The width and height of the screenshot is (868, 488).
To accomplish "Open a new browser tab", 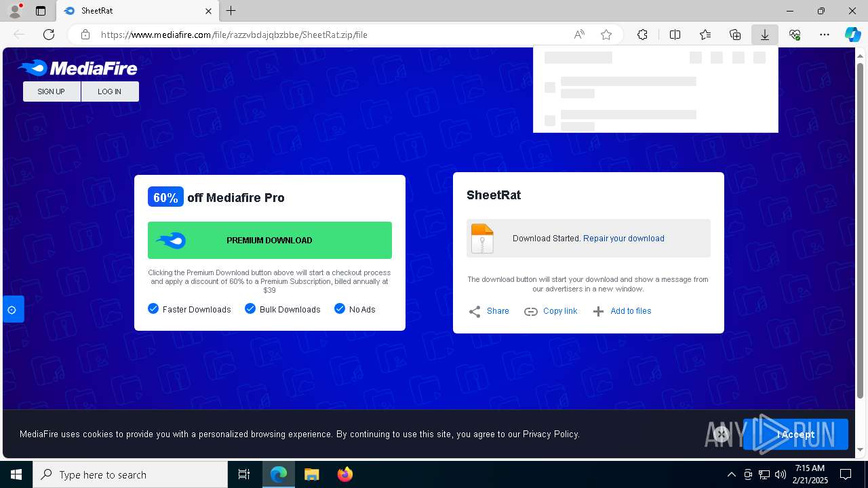I will coord(231,11).
